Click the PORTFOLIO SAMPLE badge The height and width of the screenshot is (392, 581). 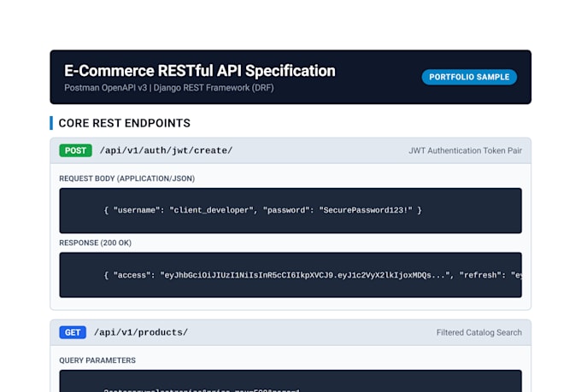click(x=469, y=77)
